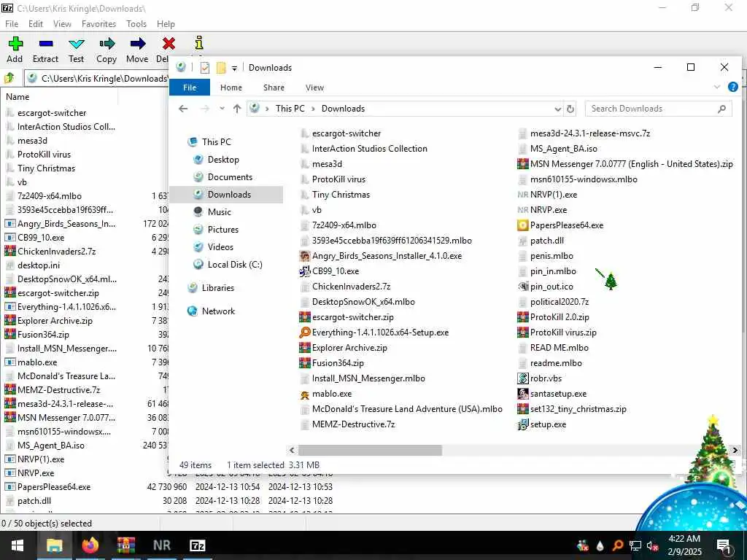Switch to Explorer's View ribbon tab
The width and height of the screenshot is (747, 560).
pos(314,87)
